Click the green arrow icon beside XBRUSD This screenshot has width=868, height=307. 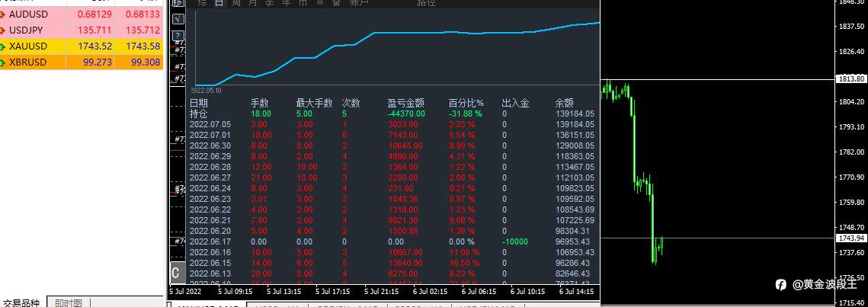pos(3,62)
